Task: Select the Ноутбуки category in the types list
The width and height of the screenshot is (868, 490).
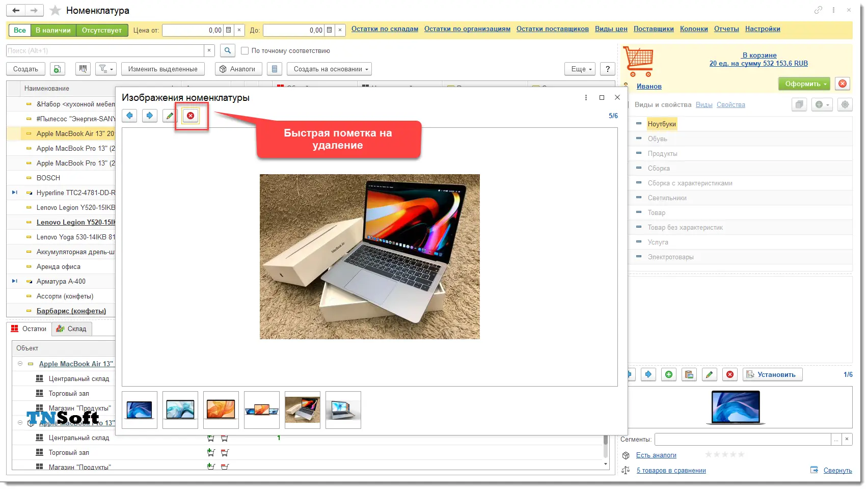Action: click(x=662, y=124)
